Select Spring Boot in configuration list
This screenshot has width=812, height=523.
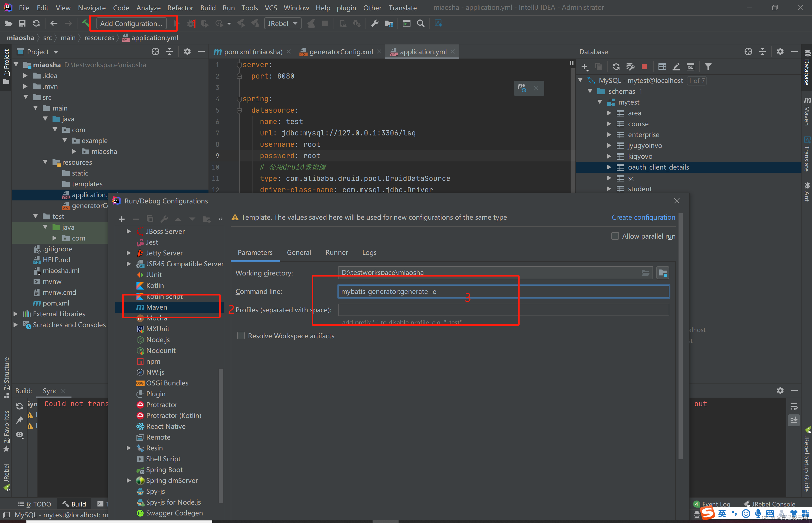pos(164,470)
